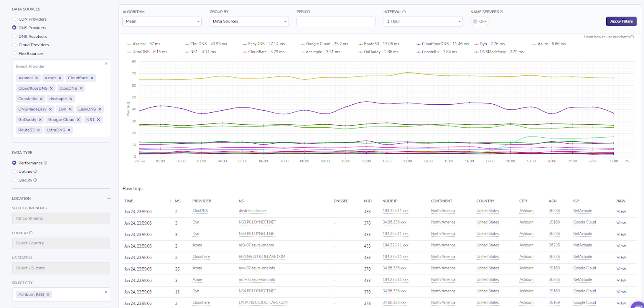Open the All Continents selector
The width and height of the screenshot is (644, 308).
(x=61, y=219)
